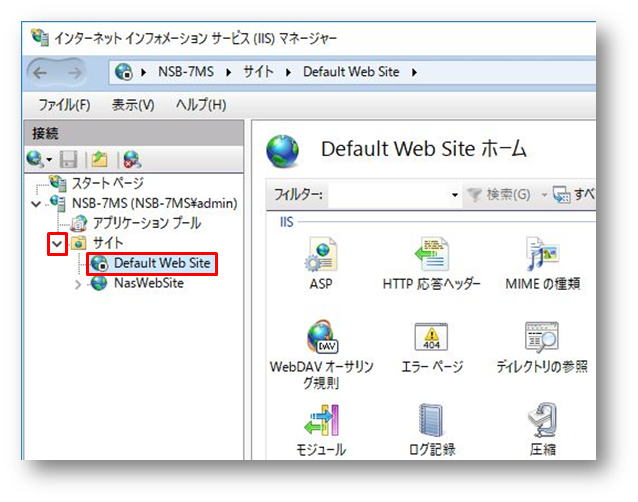Click the delete connection icon

133,159
